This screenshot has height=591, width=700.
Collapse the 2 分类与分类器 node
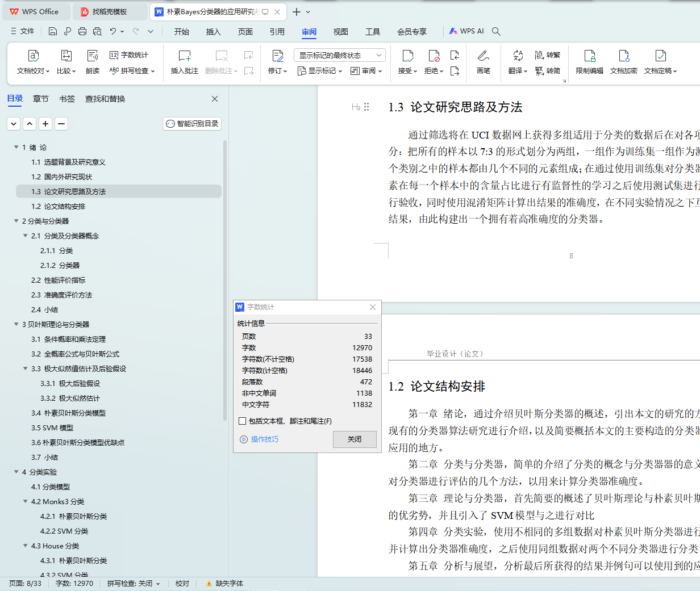tap(16, 221)
